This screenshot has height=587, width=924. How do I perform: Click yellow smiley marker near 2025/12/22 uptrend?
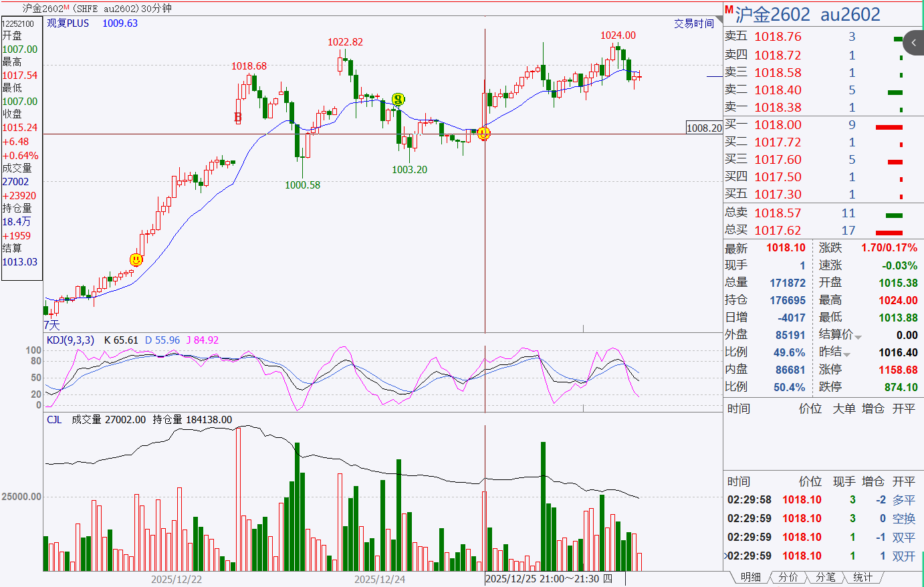click(136, 259)
